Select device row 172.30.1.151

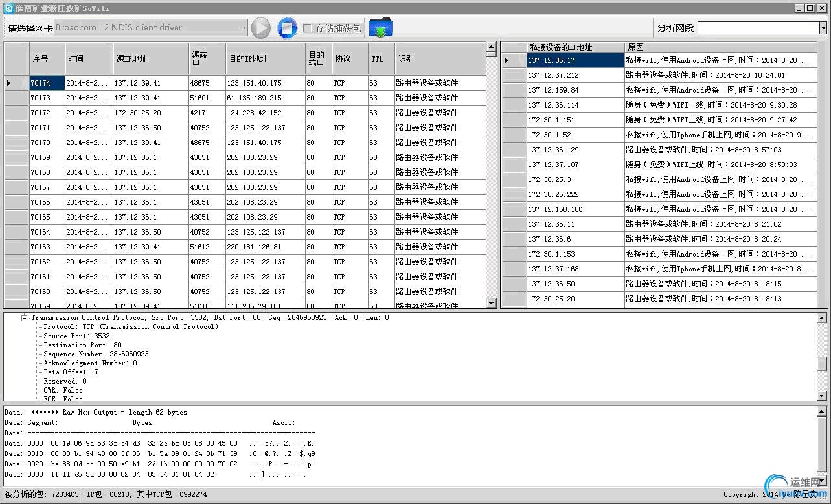click(659, 120)
